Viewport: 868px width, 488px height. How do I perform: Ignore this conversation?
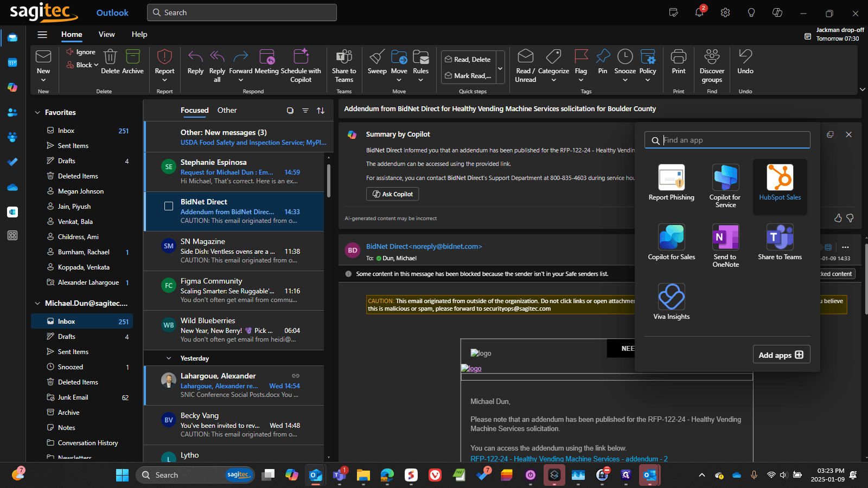click(81, 52)
